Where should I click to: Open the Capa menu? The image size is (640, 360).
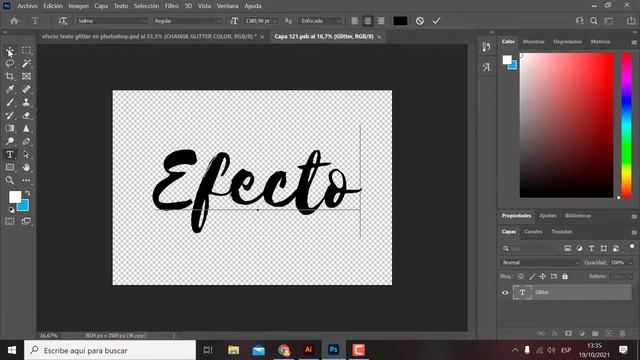tap(101, 6)
